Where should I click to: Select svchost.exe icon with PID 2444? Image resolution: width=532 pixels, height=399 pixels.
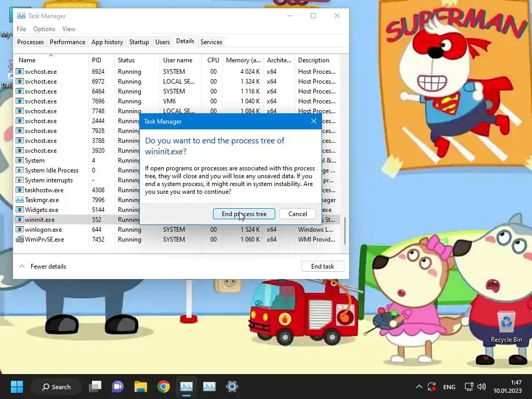pyautogui.click(x=20, y=121)
